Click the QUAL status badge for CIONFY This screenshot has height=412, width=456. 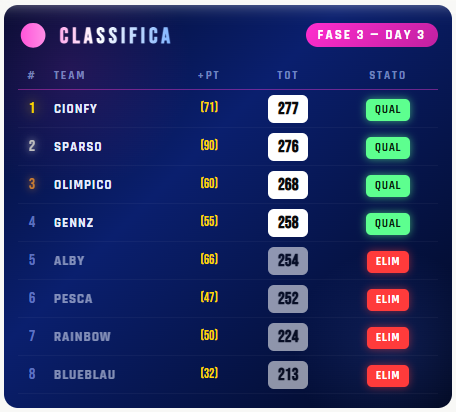pyautogui.click(x=388, y=110)
